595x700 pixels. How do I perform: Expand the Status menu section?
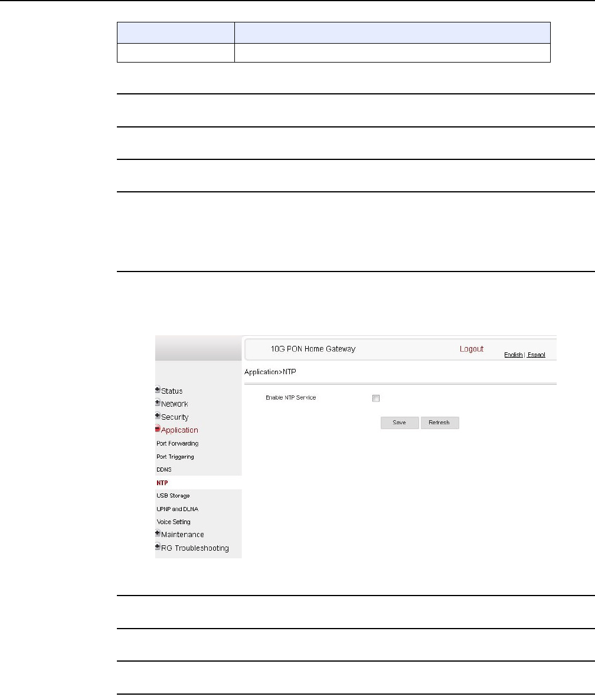pyautogui.click(x=172, y=391)
